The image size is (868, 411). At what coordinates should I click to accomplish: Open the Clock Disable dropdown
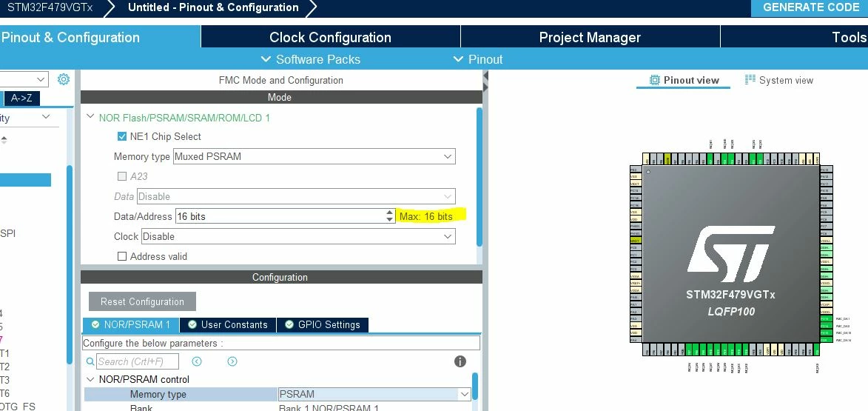click(x=298, y=236)
